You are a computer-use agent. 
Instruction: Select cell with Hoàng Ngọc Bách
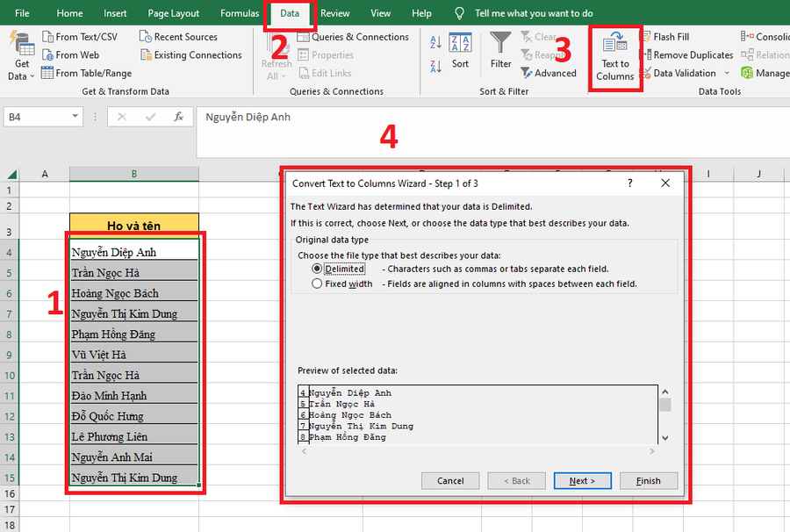pyautogui.click(x=134, y=293)
